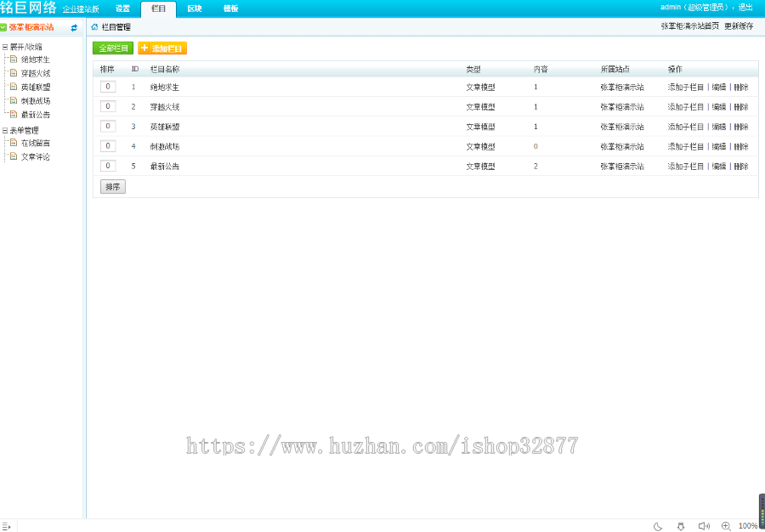
Task: Click content count 2 in 最新公告 row
Action: 535,167
